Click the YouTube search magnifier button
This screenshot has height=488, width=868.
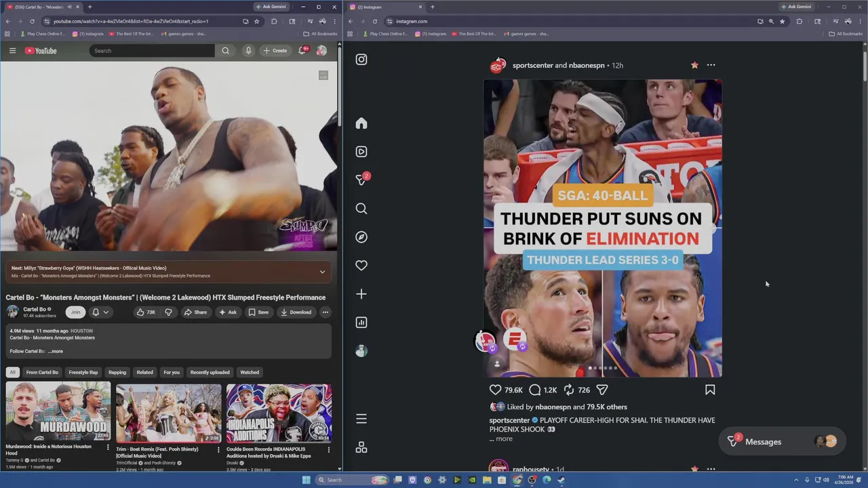(x=225, y=51)
